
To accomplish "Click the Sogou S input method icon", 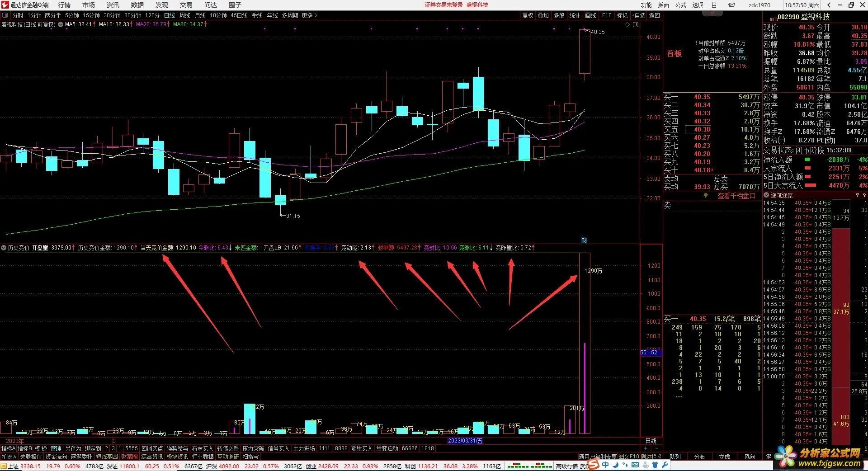I will pos(594,465).
